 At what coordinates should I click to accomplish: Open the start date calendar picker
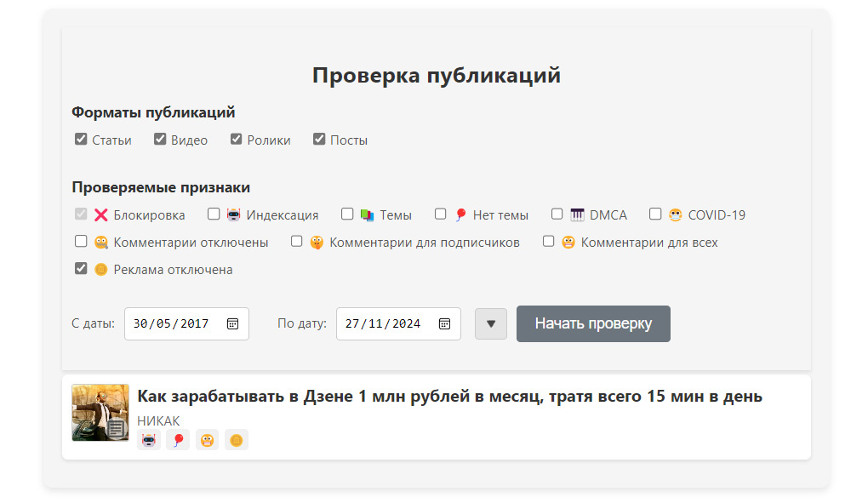[231, 323]
